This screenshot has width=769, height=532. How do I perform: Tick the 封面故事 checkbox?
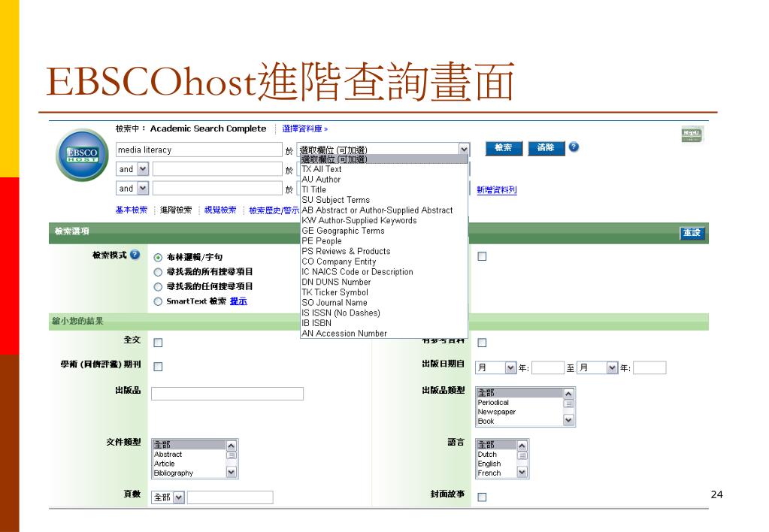click(482, 497)
